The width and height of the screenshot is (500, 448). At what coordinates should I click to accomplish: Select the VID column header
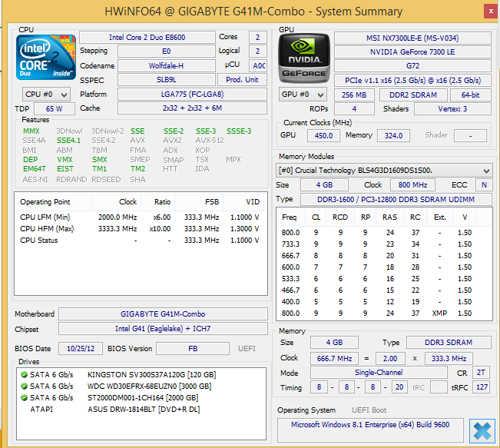click(244, 202)
